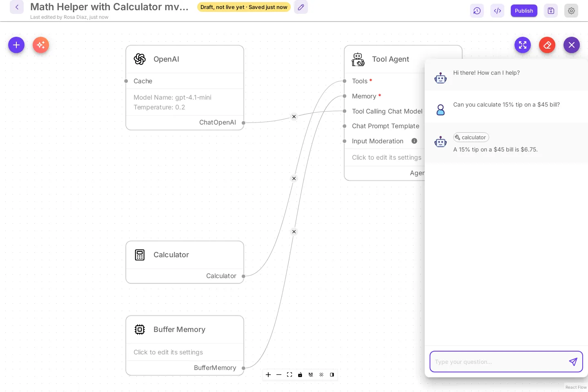Click the Cache input handle on OpenAI

(126, 81)
